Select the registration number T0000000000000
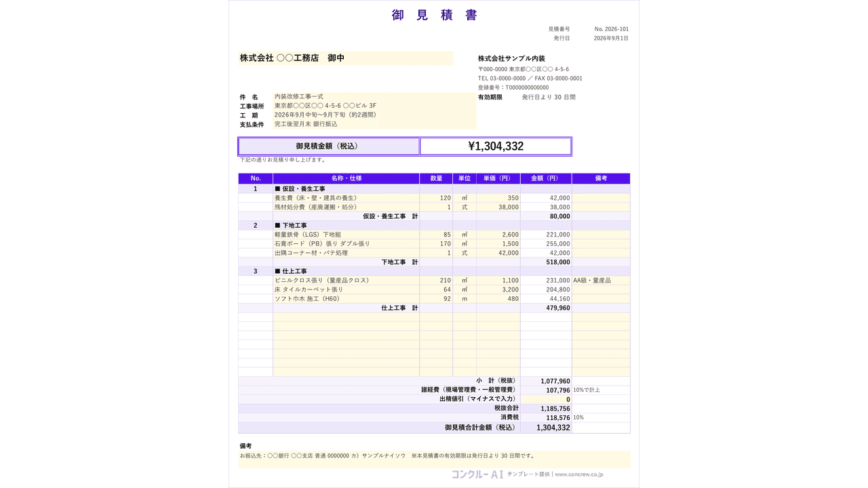868x488 pixels. click(513, 87)
